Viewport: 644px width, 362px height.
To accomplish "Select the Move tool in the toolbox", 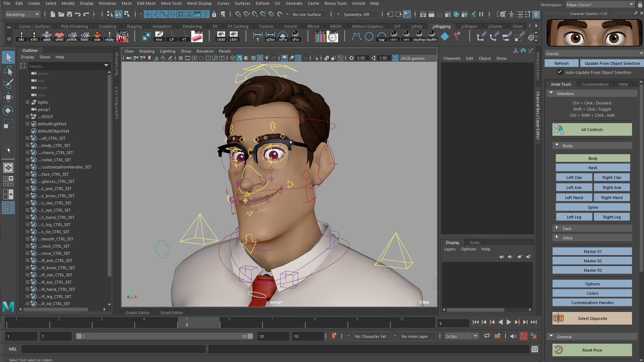I will click(8, 97).
